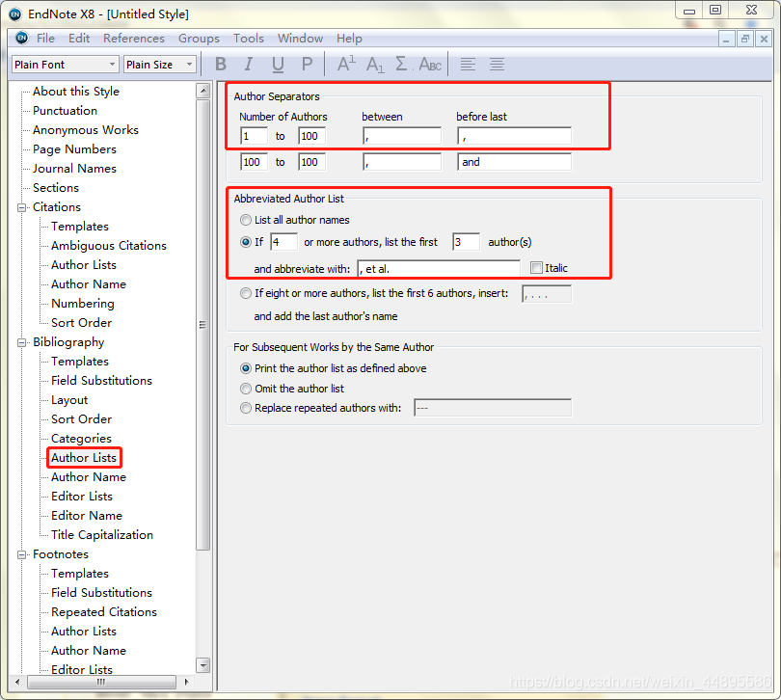Collapse the Footnotes tree node
Viewport: 781px width, 700px height.
22,555
